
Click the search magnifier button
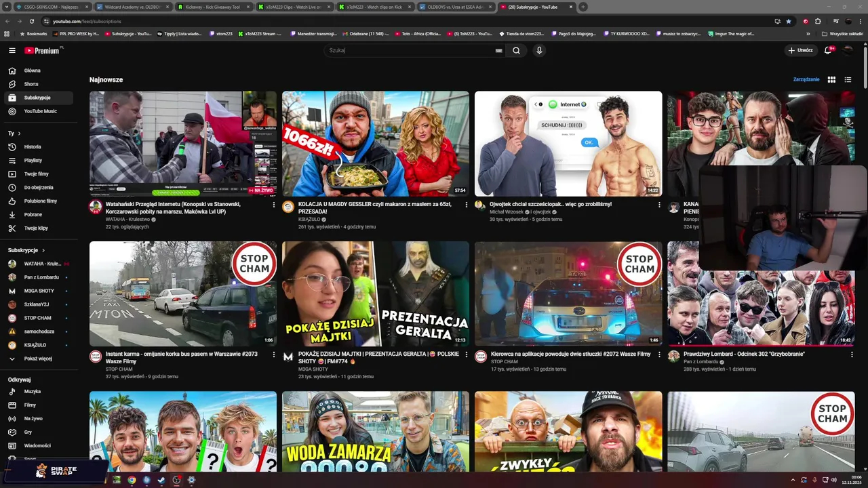coord(516,50)
